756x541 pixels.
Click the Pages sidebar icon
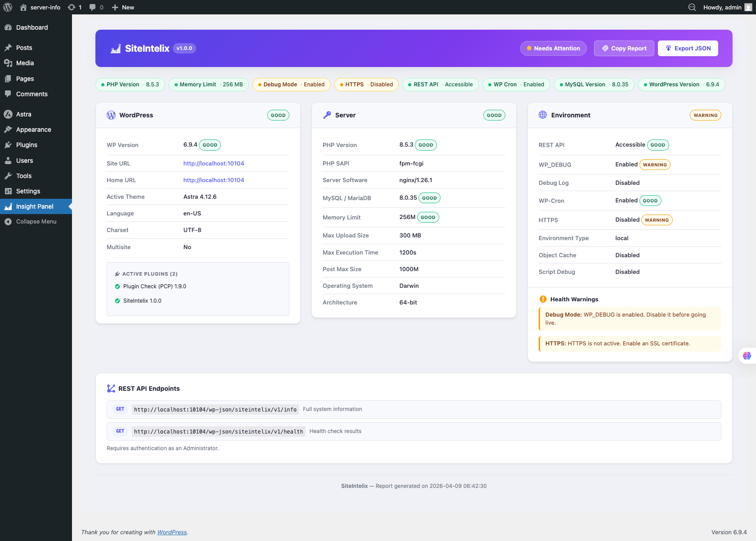click(8, 79)
